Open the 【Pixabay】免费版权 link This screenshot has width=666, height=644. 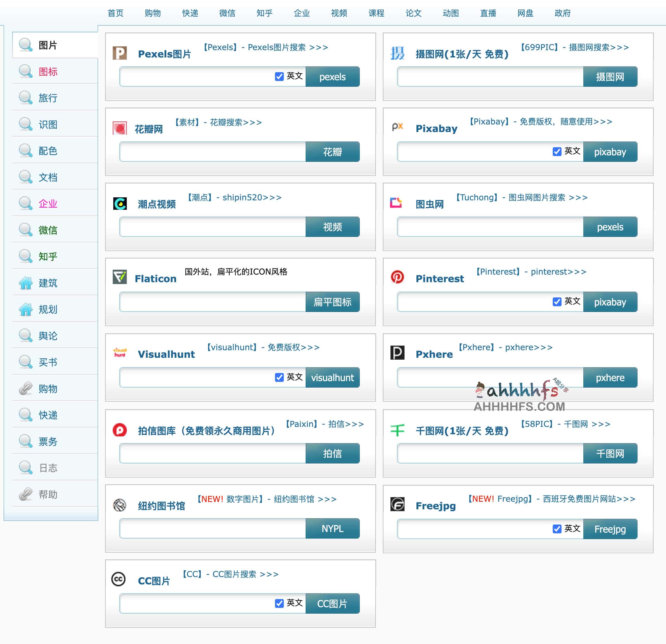click(540, 122)
